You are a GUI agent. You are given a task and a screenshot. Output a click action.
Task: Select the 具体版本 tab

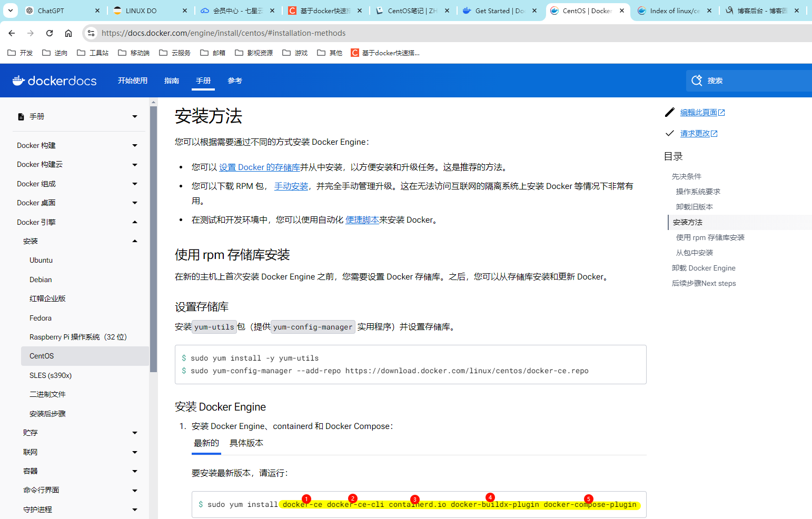tap(246, 443)
